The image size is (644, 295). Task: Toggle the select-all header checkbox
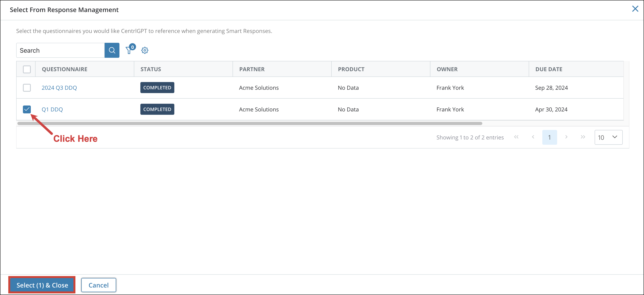pos(27,69)
